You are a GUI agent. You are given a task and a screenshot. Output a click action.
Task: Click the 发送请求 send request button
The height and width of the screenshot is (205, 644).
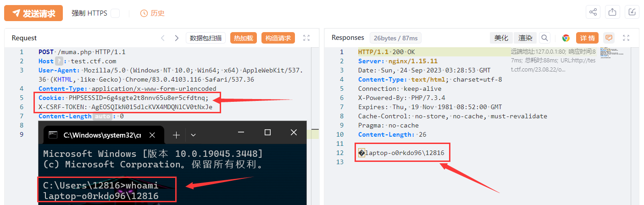pyautogui.click(x=33, y=13)
